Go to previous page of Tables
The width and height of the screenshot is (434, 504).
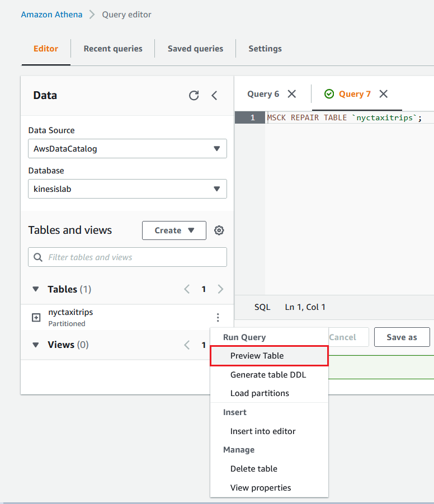(x=187, y=289)
